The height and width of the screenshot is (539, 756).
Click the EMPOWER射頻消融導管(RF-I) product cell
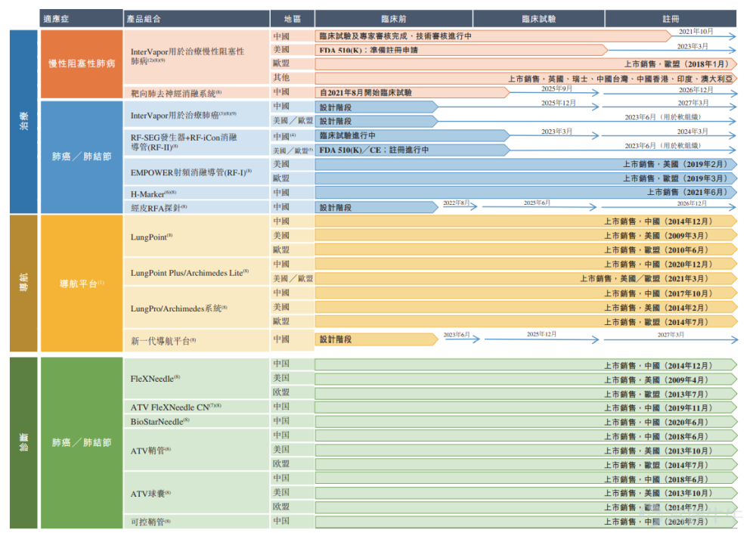[197, 172]
